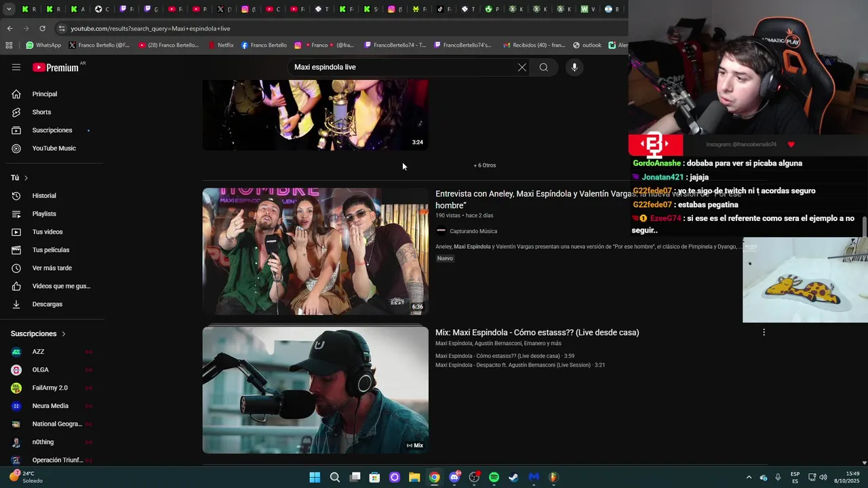The height and width of the screenshot is (488, 868).
Task: Open the 'FrancoBertello74 - T...' Twitch bookmark
Action: coord(395,45)
